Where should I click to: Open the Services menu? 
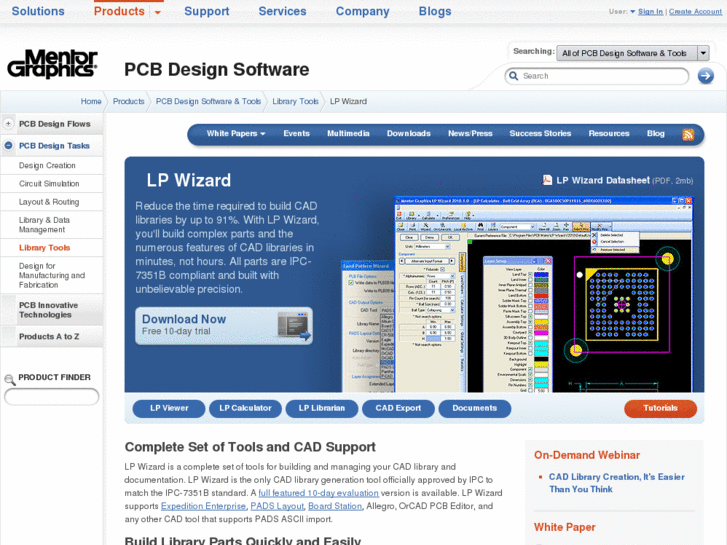(x=282, y=11)
